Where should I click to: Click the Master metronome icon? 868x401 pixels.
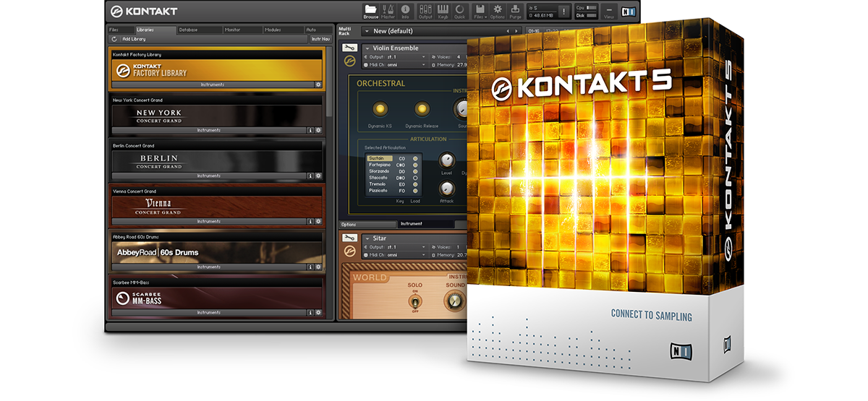388,12
